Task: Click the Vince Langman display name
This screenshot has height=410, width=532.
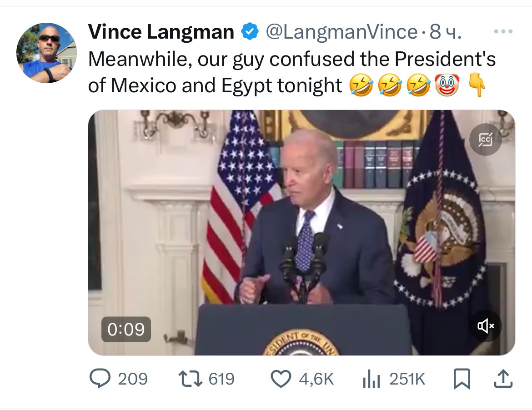Action: tap(161, 32)
